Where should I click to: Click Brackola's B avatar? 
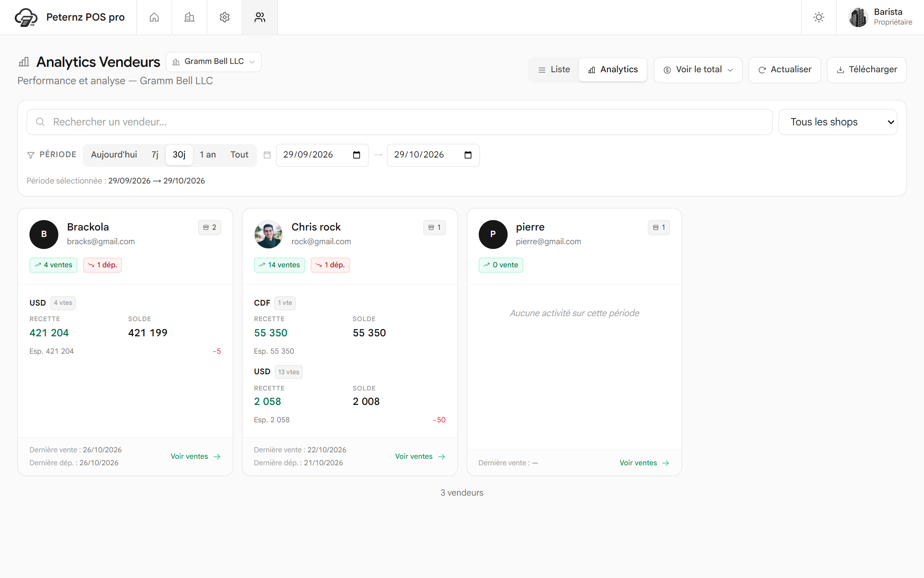(x=44, y=234)
